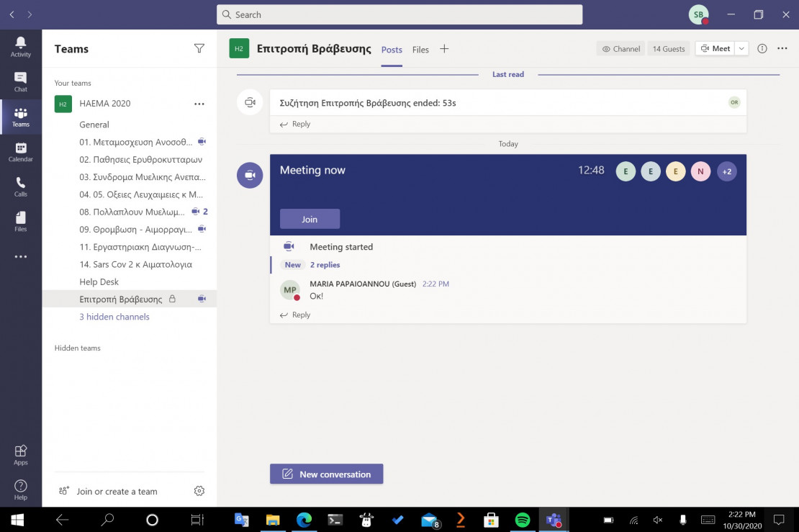The height and width of the screenshot is (532, 799).
Task: Click participant avatar N in meeting
Action: [700, 172]
